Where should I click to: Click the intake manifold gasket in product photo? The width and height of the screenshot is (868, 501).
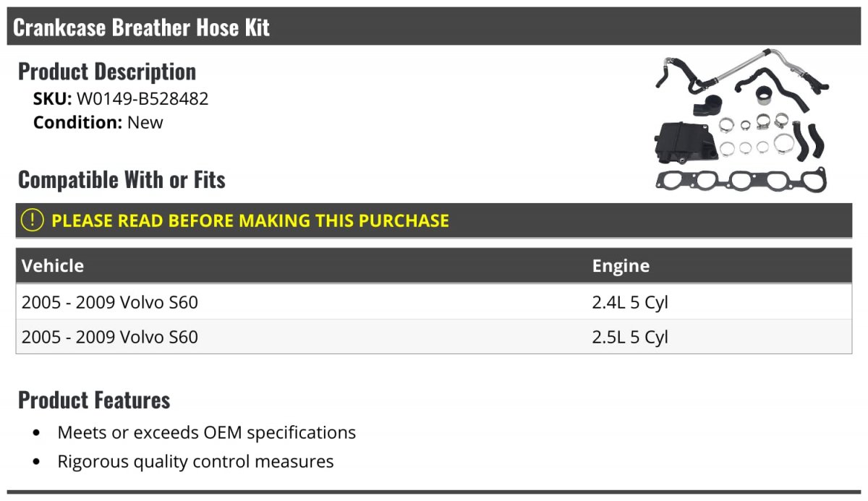coord(741,179)
